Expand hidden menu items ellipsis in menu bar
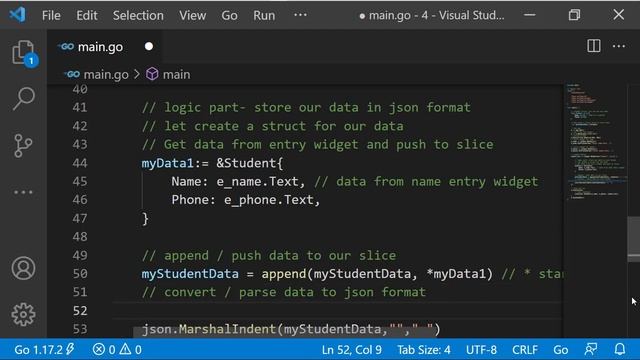The image size is (640, 360). click(x=300, y=15)
